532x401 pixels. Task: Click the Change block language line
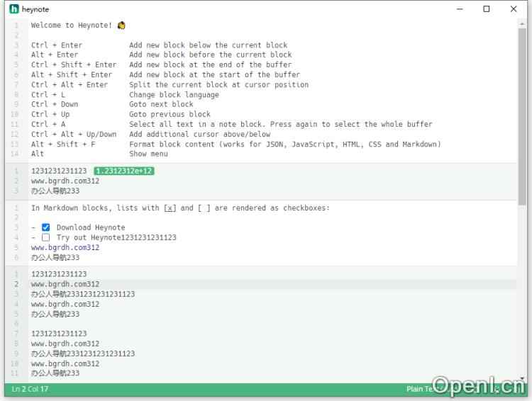[174, 94]
